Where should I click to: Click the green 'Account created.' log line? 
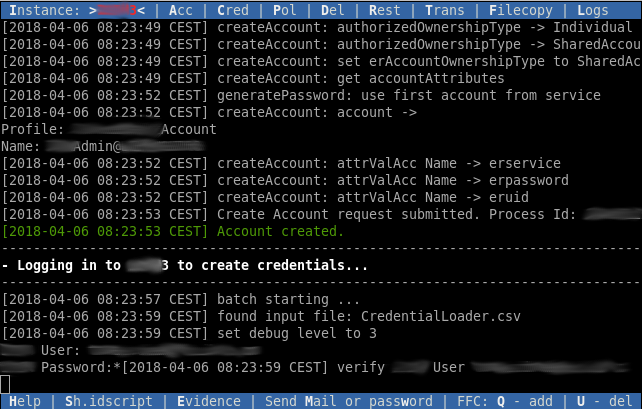pos(173,231)
